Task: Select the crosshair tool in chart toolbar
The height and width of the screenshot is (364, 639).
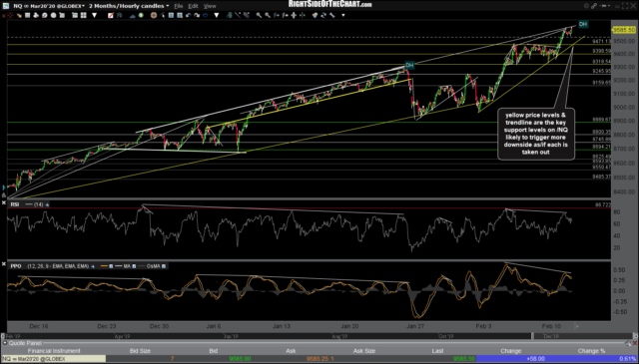Action: 10,16
